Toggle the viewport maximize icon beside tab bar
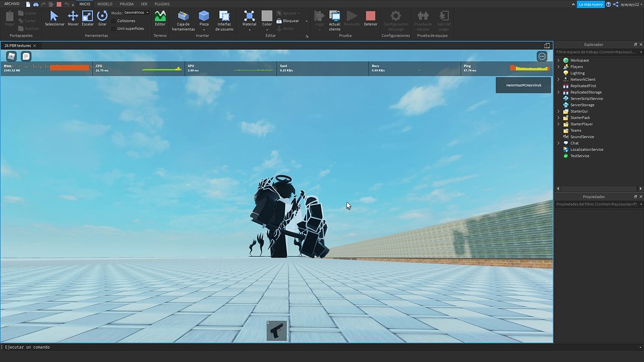Image resolution: width=644 pixels, height=362 pixels. pyautogui.click(x=547, y=45)
